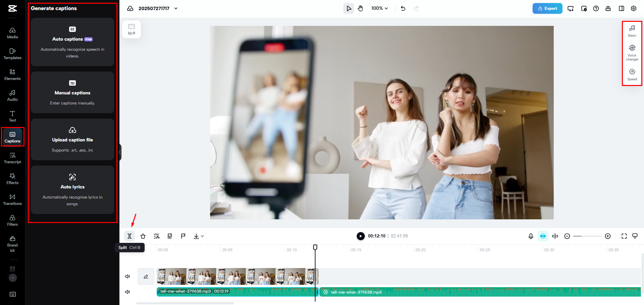Image resolution: width=644 pixels, height=305 pixels.
Task: Click the 00:20 mark on timeline ruler
Action: pos(420,250)
